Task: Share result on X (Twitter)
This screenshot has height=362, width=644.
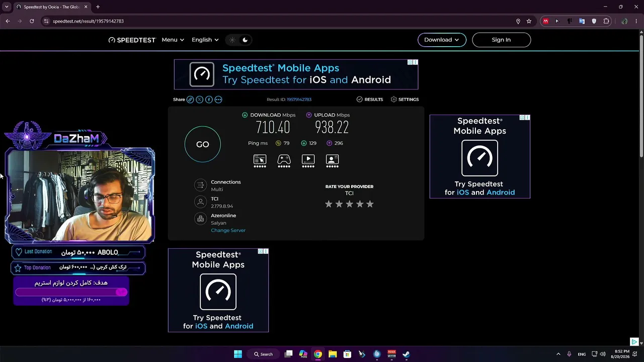Action: [200, 100]
